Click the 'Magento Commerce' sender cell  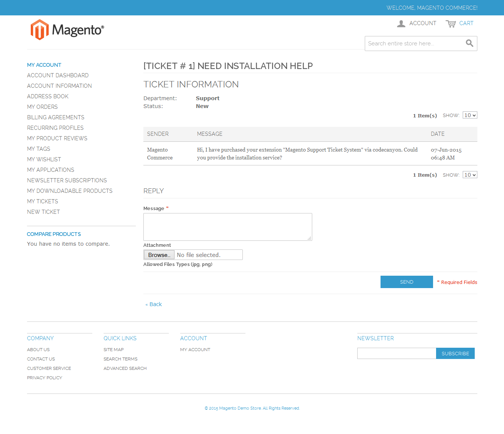[x=160, y=154]
